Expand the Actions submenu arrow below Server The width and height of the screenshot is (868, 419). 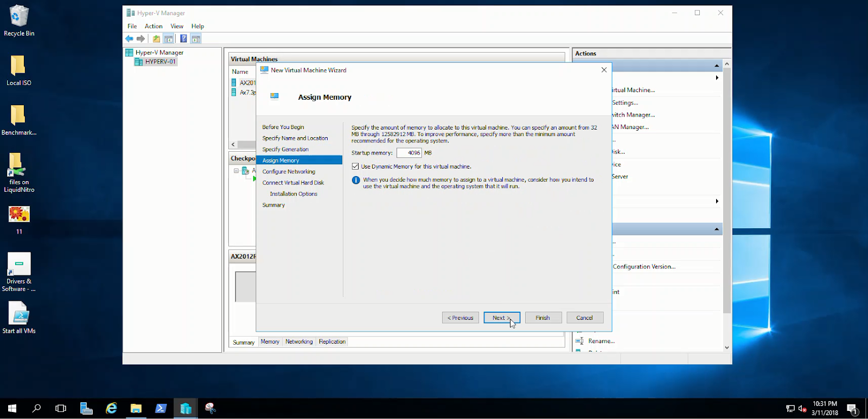tap(717, 201)
